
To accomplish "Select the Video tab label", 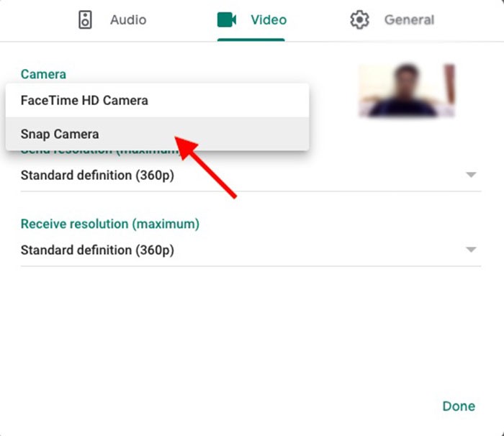I will pyautogui.click(x=268, y=20).
